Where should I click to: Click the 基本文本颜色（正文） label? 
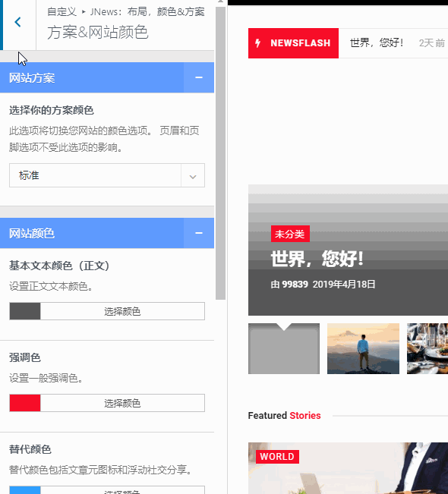tap(59, 266)
